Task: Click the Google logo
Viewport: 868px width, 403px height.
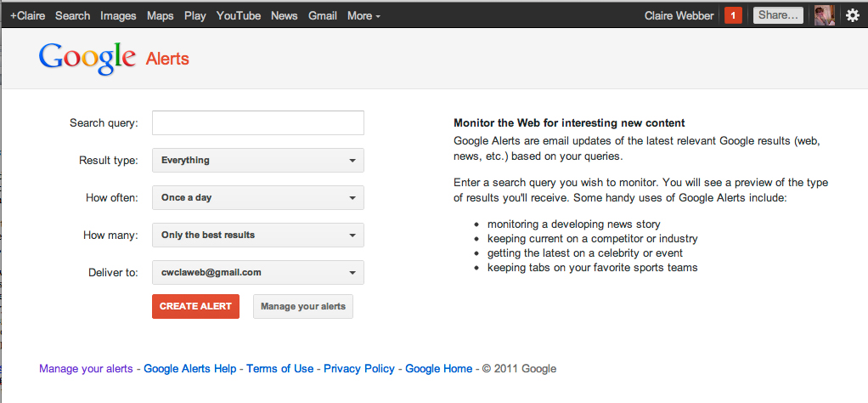Action: click(87, 58)
